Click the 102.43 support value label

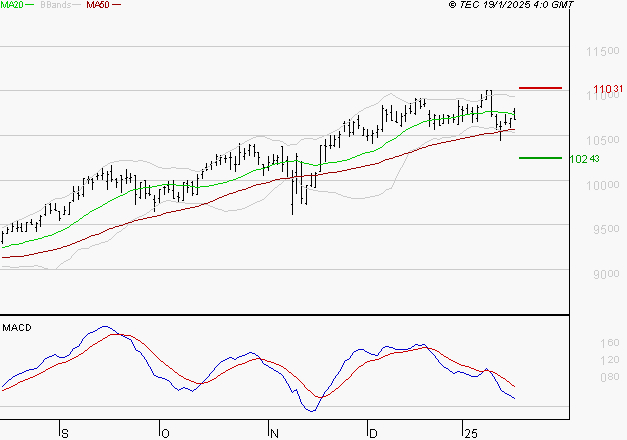pyautogui.click(x=585, y=158)
